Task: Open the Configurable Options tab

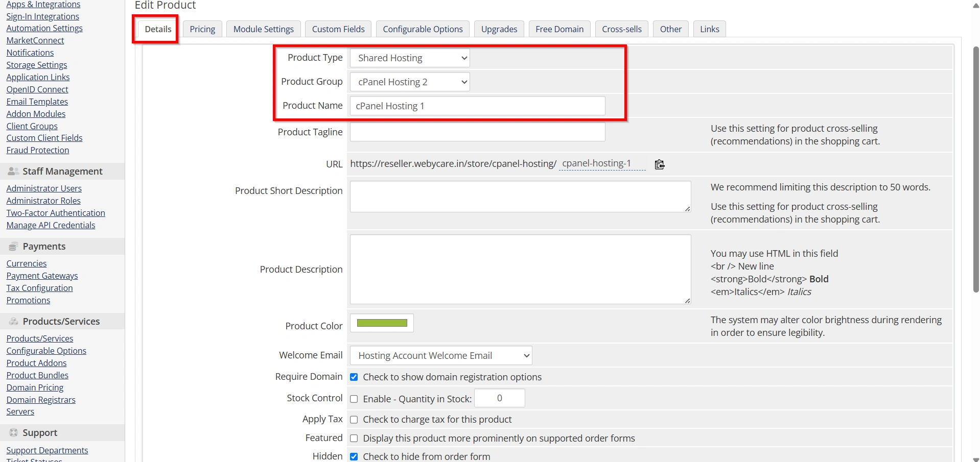Action: pos(423,29)
